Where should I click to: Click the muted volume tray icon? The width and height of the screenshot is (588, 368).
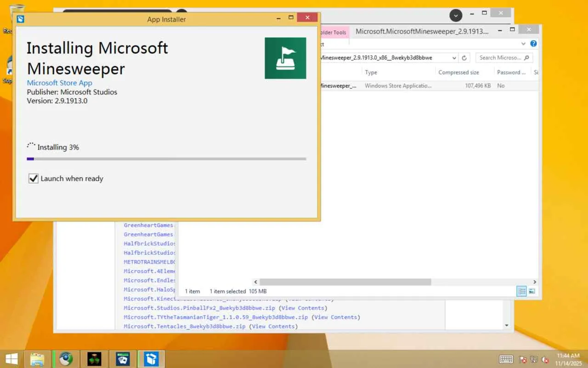(546, 359)
